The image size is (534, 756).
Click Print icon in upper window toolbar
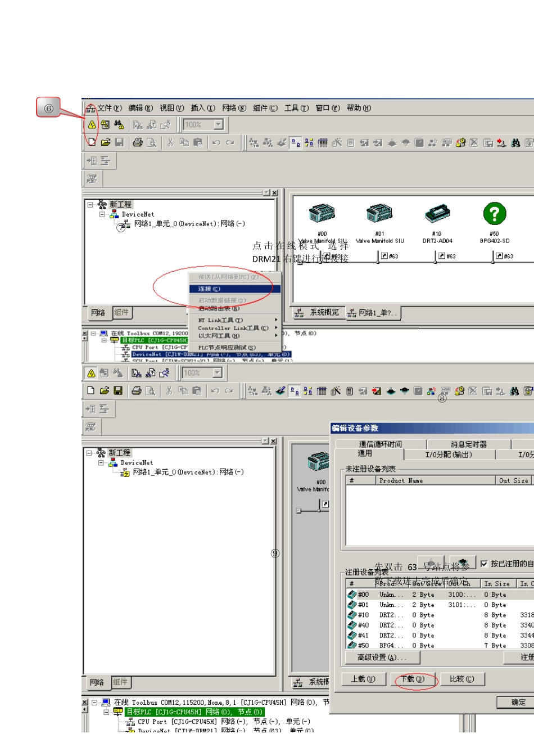(137, 142)
